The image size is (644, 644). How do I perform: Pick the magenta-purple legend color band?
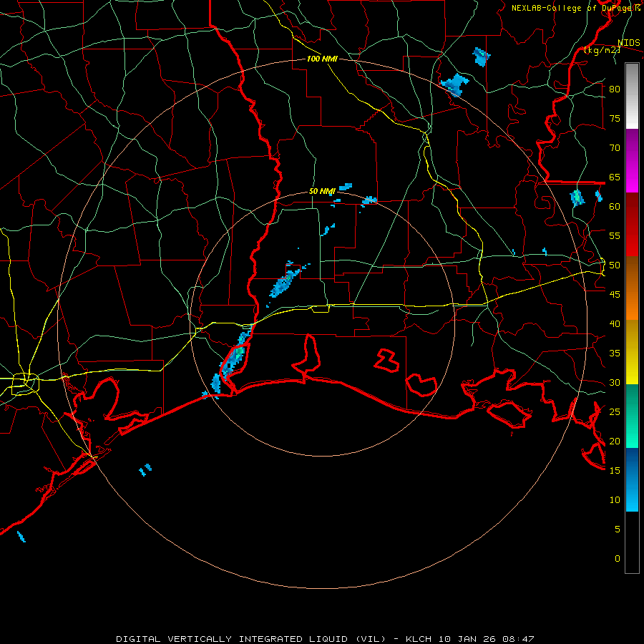click(x=632, y=160)
